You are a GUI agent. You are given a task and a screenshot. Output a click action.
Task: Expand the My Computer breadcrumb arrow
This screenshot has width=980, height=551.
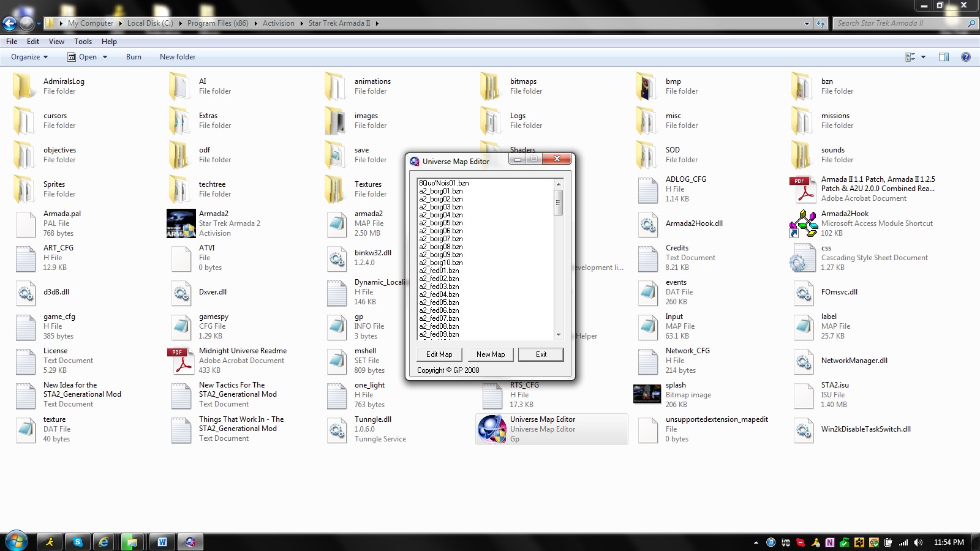(x=120, y=23)
